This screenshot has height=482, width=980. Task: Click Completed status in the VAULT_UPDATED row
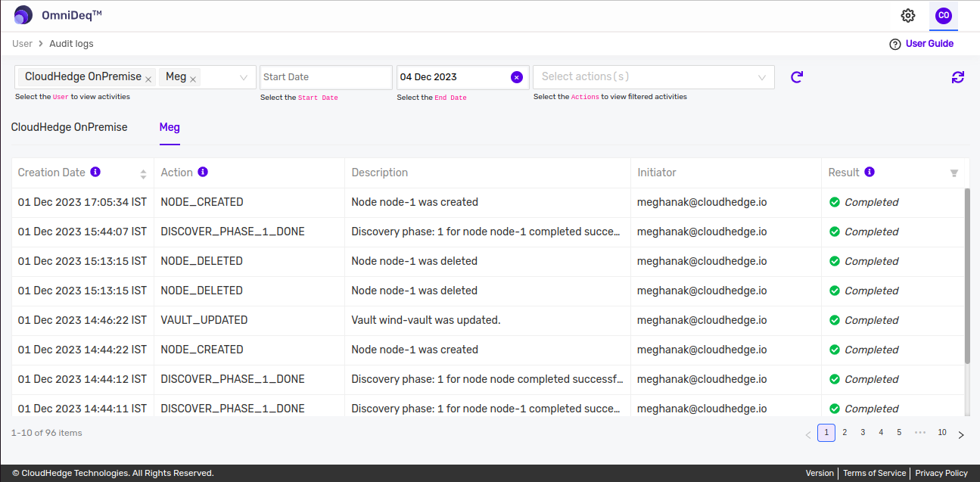point(871,320)
